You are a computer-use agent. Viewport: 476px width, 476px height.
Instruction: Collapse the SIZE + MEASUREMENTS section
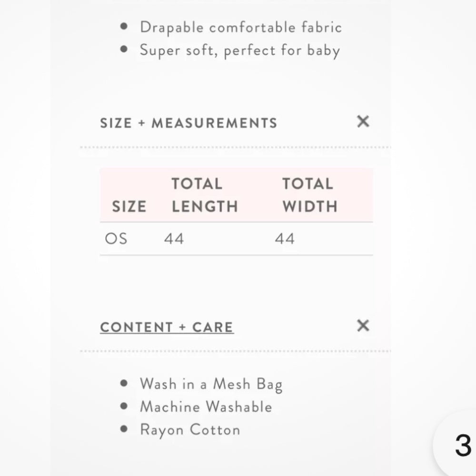click(x=363, y=122)
